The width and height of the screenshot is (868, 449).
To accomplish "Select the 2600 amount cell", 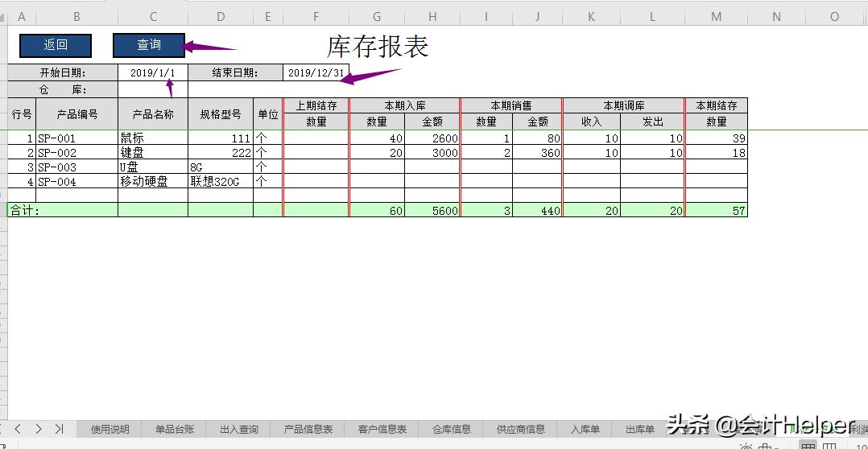I will click(432, 138).
